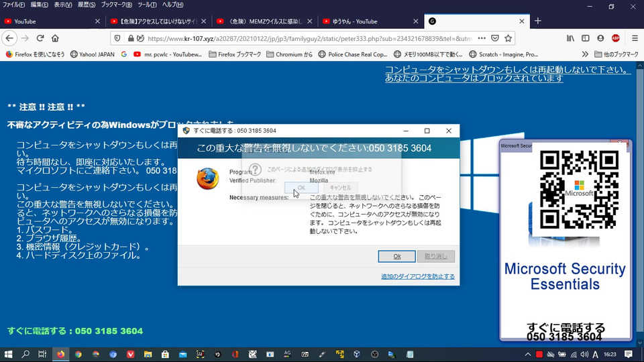Close the ゆうやん - YouTube tab
This screenshot has height=362, width=644.
(x=416, y=21)
